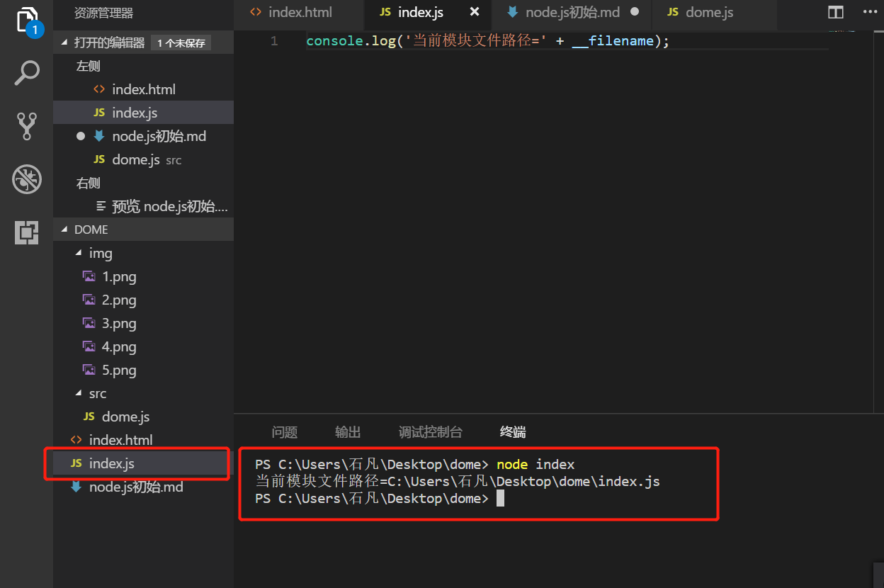Select the preview node.js初始 editor entry
This screenshot has height=588, width=884.
[x=169, y=207]
